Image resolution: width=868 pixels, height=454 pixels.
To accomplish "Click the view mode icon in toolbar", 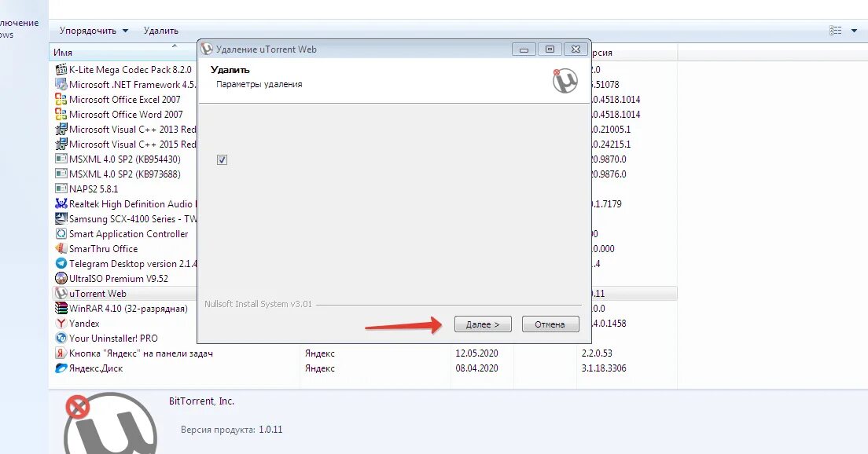I will point(835,31).
